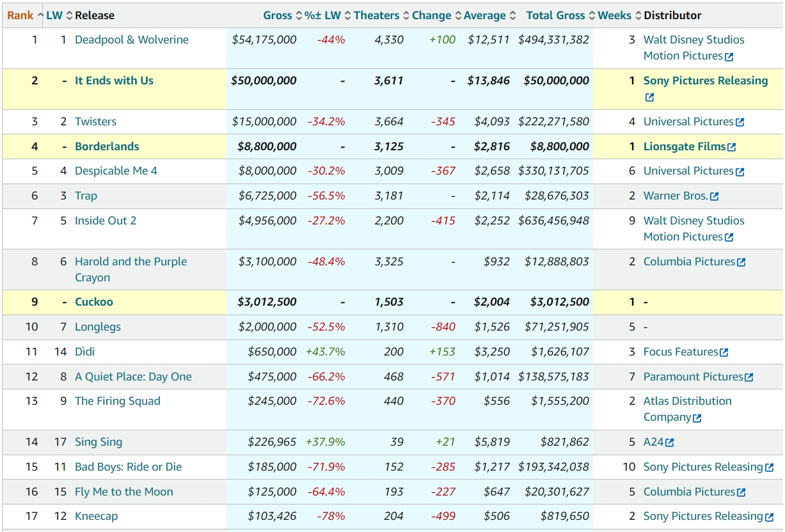
Task: Open external link icon in Deadpool & Wolverine row
Action: (729, 57)
